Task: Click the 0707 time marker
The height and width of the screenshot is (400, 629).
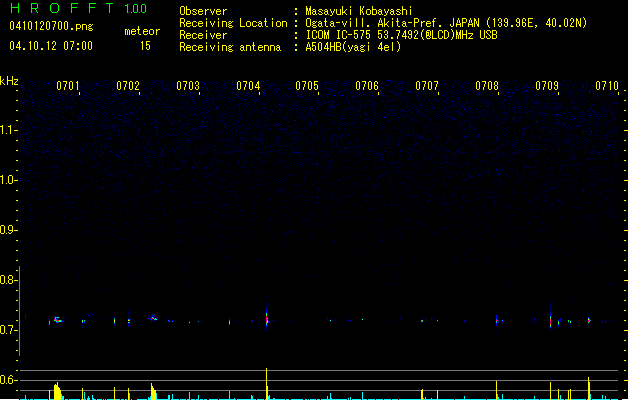Action: coord(427,86)
